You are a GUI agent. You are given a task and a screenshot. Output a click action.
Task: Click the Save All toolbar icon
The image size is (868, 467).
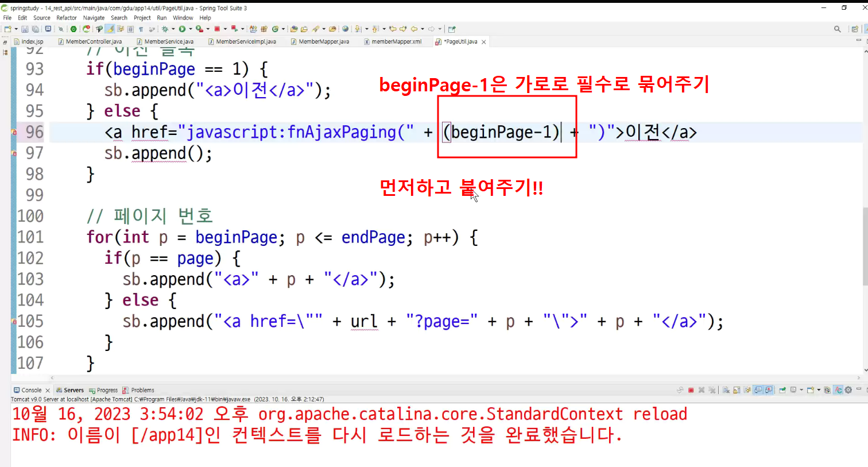(x=36, y=29)
